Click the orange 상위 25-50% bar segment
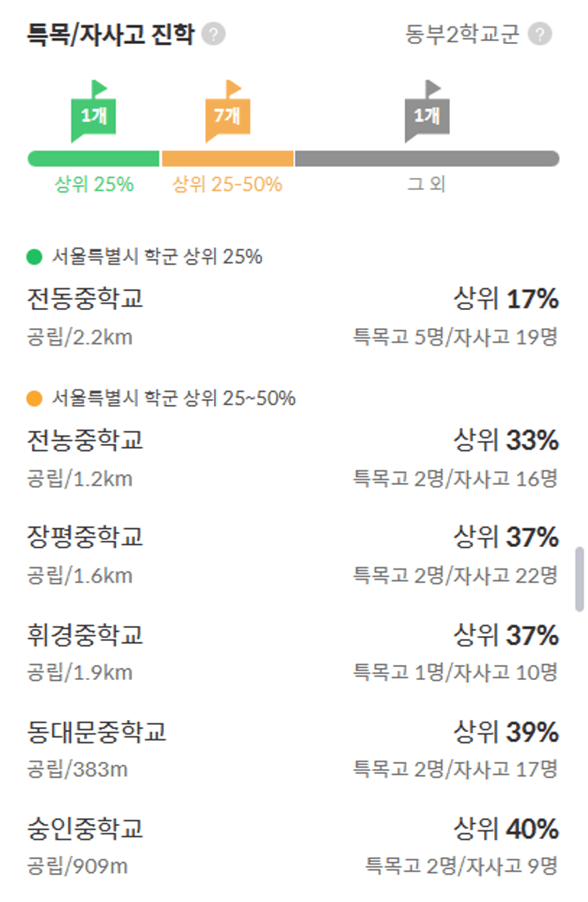 pos(228,159)
